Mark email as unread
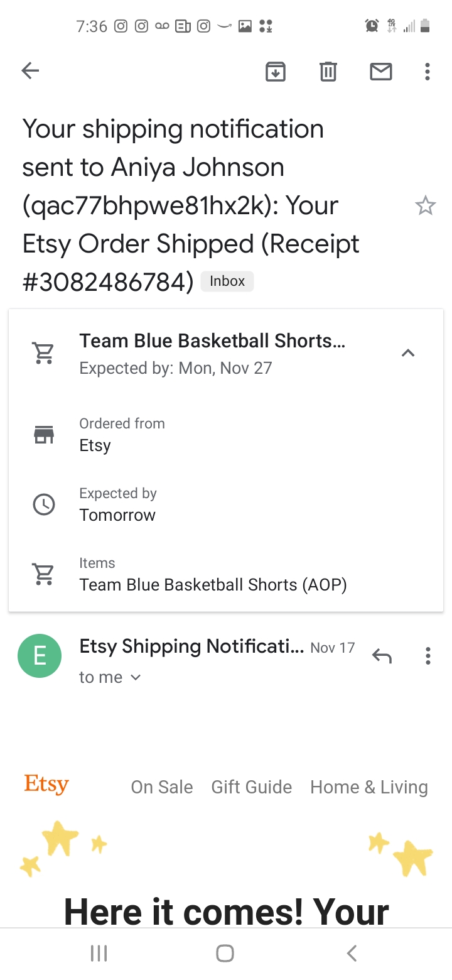This screenshot has width=452, height=980. (380, 72)
